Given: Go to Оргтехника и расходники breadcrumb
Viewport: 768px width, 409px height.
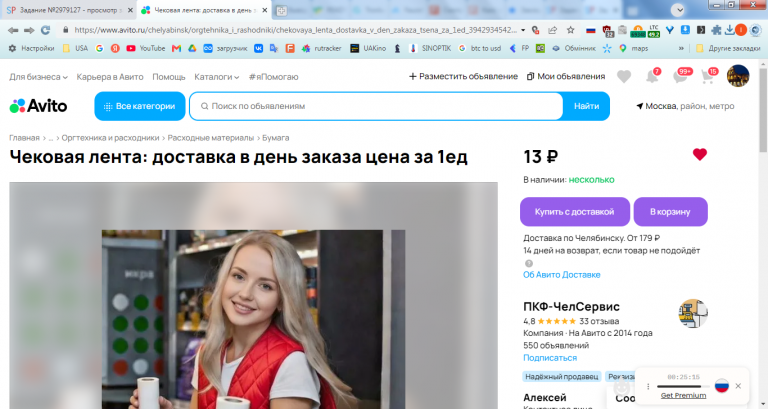Looking at the screenshot, I should pyautogui.click(x=110, y=138).
